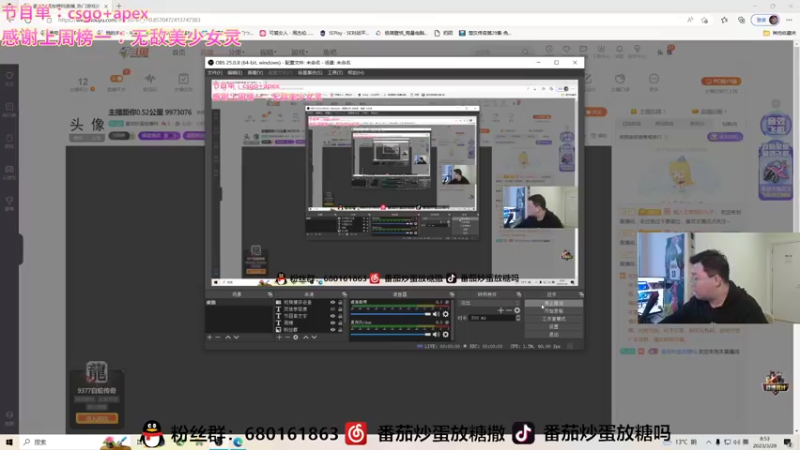Image resolution: width=800 pixels, height=450 pixels.
Task: Add a new source with plus icon
Action: pyautogui.click(x=279, y=337)
